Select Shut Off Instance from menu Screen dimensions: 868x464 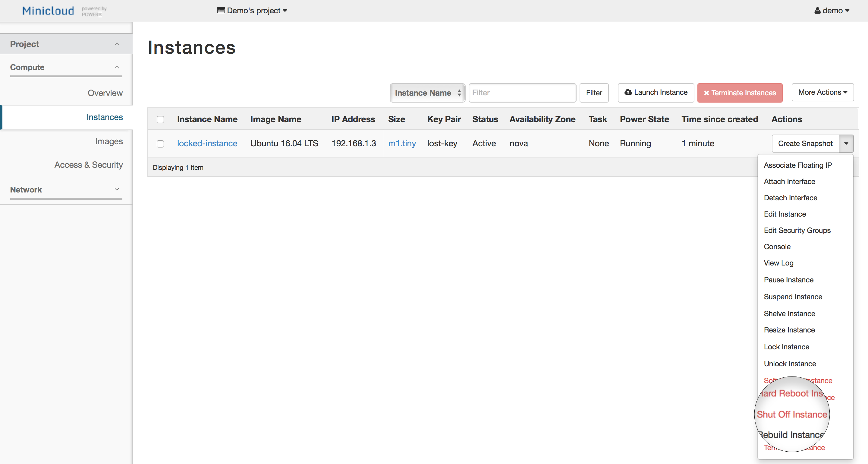coord(792,415)
